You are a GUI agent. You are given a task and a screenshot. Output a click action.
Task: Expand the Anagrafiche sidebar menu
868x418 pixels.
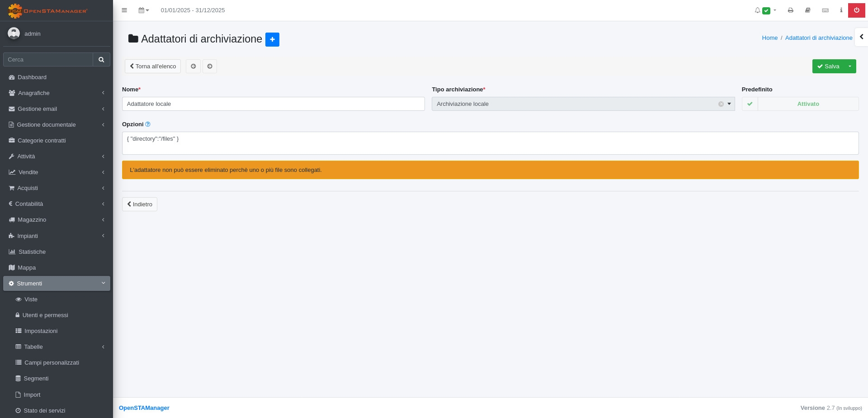[57, 93]
